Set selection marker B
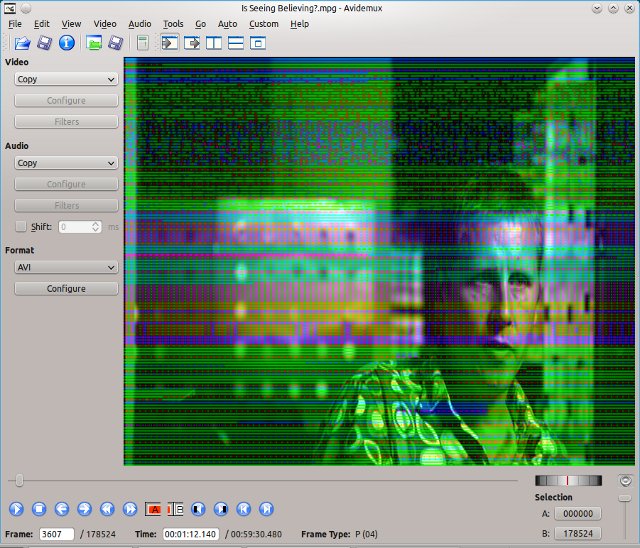 pyautogui.click(x=176, y=508)
